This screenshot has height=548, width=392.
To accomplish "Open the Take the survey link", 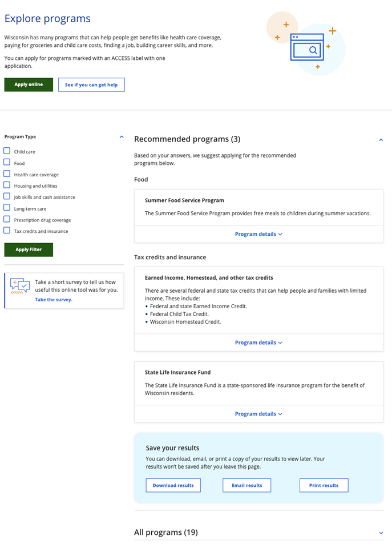I will [x=54, y=299].
